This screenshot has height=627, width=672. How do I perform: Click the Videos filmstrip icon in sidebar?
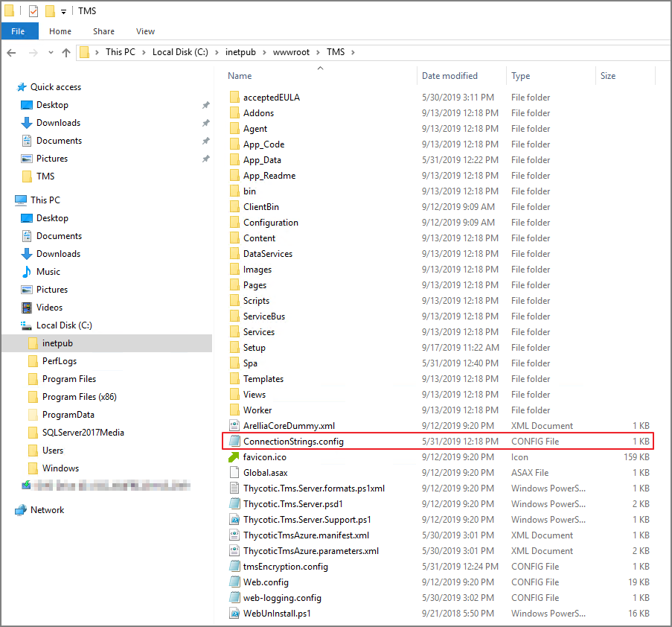[x=27, y=308]
